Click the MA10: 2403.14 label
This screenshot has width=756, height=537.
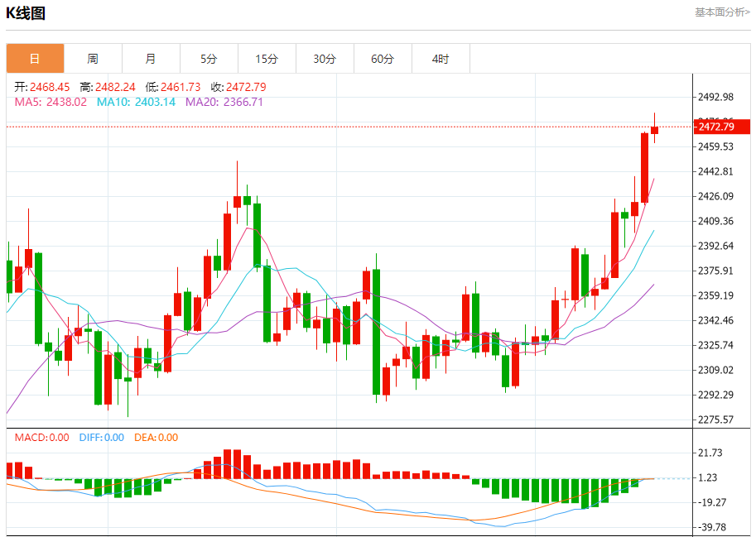tap(136, 102)
